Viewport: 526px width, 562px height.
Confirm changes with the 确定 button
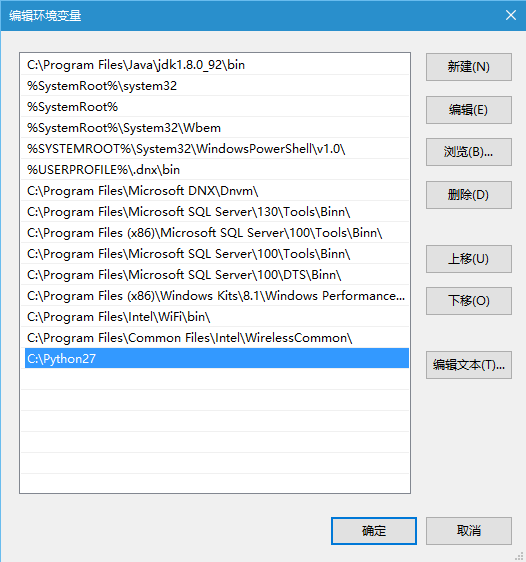374,531
